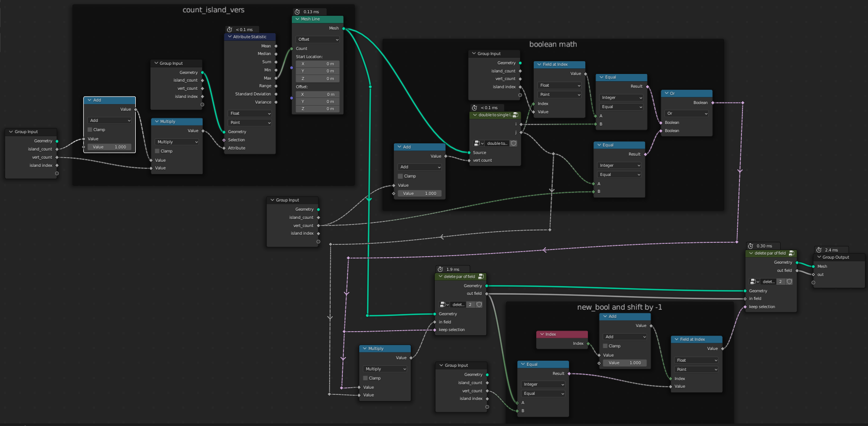The image size is (868, 426).
Task: Click the Boolean output socket of the Or node
Action: click(x=713, y=103)
